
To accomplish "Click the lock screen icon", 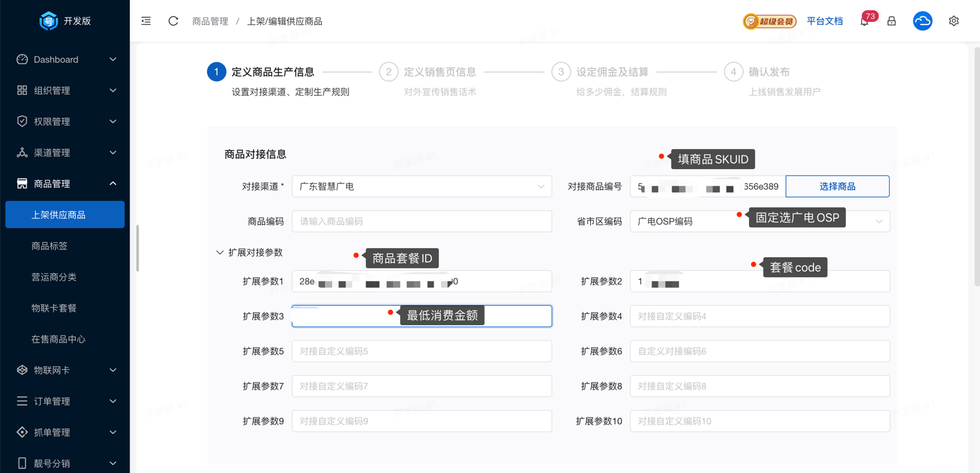I will (892, 21).
